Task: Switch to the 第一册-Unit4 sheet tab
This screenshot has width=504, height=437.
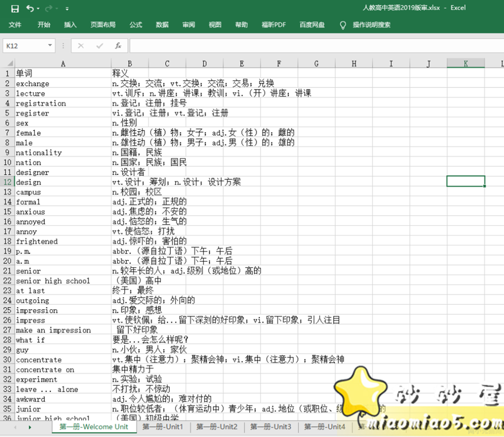Action: pyautogui.click(x=325, y=427)
